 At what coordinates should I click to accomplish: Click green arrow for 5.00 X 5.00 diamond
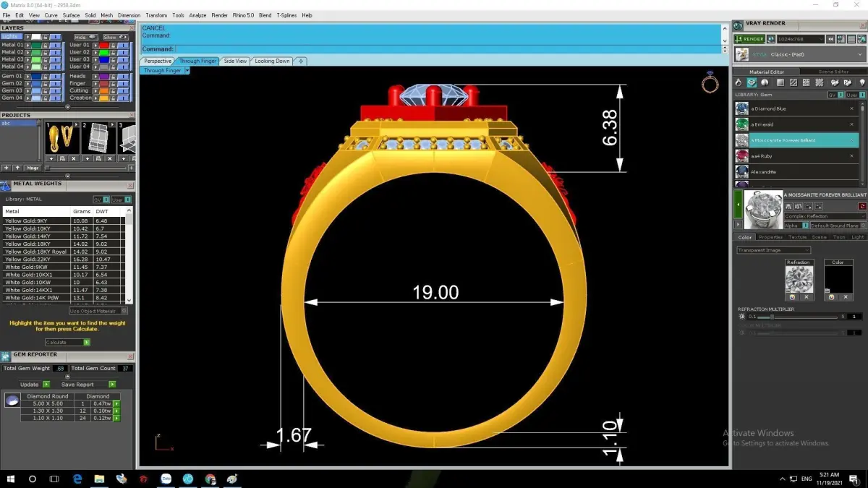coord(116,403)
